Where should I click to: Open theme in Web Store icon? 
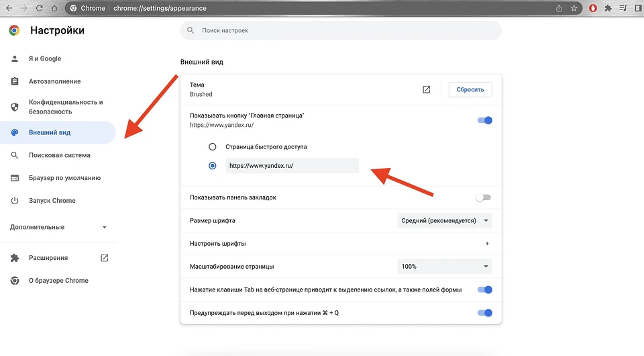tap(426, 89)
